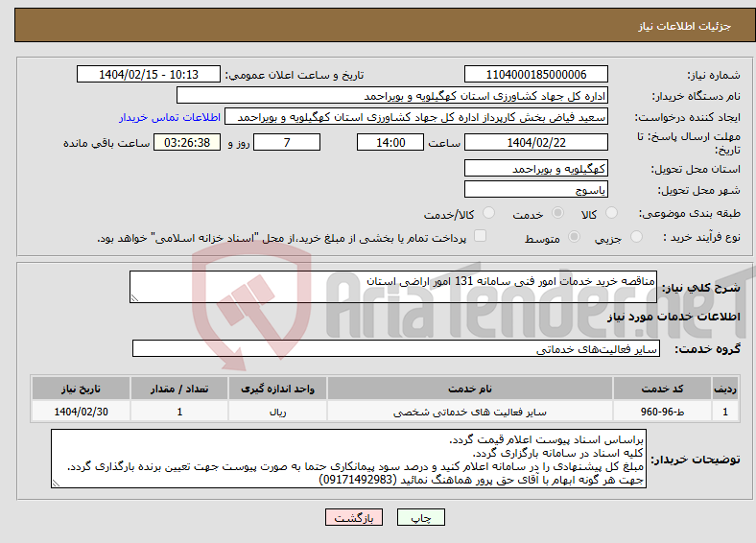Screen dimensions: 756x543
Task: Click service code cell ط-96-960
Action: point(663,412)
